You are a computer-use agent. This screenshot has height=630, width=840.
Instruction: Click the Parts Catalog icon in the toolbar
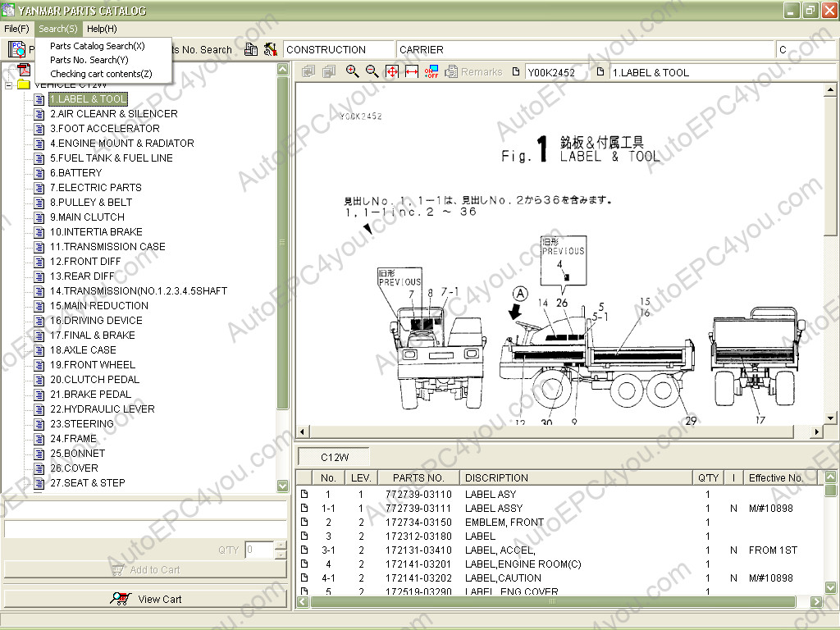pyautogui.click(x=16, y=49)
